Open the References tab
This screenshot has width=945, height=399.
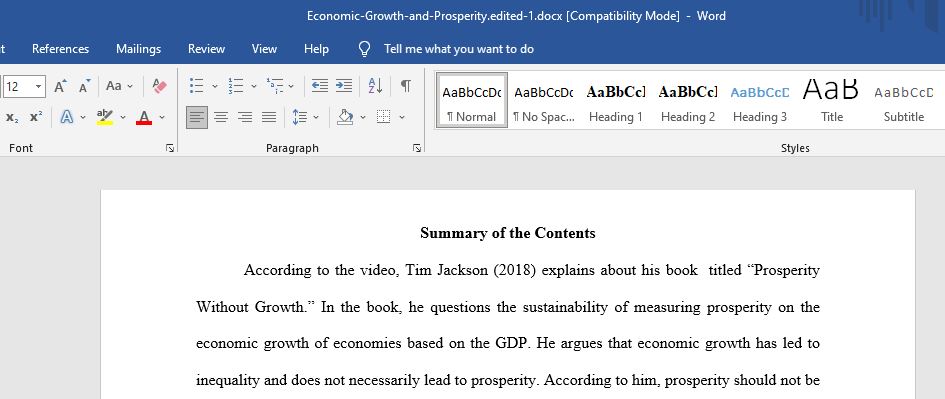[x=60, y=49]
